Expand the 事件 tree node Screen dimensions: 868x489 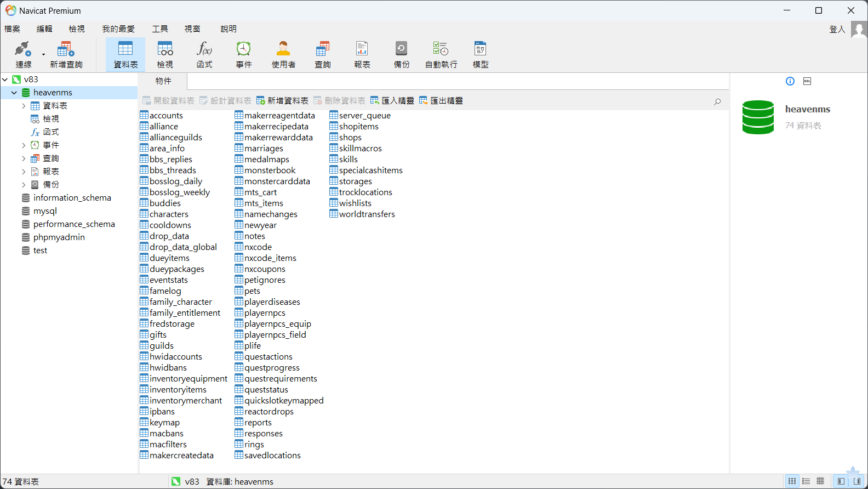(x=24, y=145)
